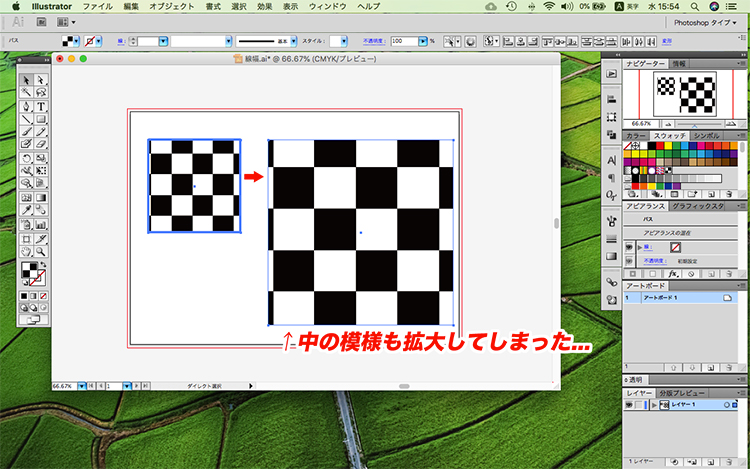
Task: Select the Type tool in the toolbox
Action: pos(41,106)
